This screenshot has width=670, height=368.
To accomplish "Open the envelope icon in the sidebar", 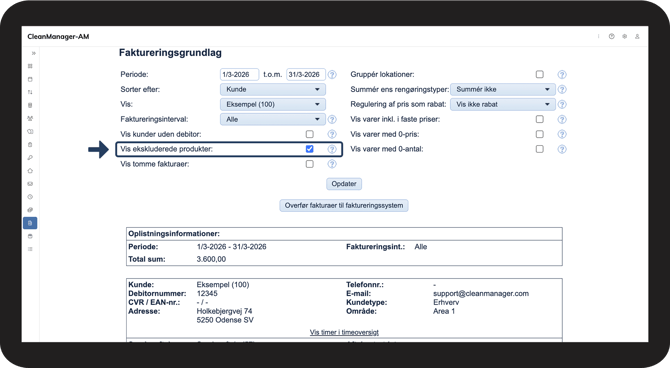I will (x=30, y=184).
